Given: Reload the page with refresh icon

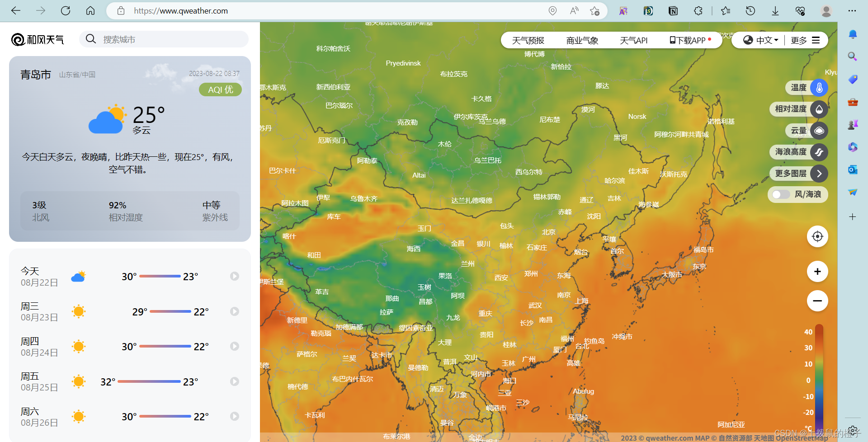Looking at the screenshot, I should point(66,11).
